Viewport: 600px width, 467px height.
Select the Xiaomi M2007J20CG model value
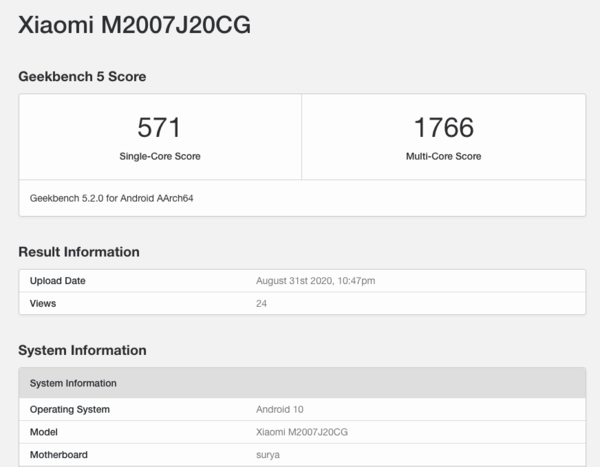click(x=302, y=432)
